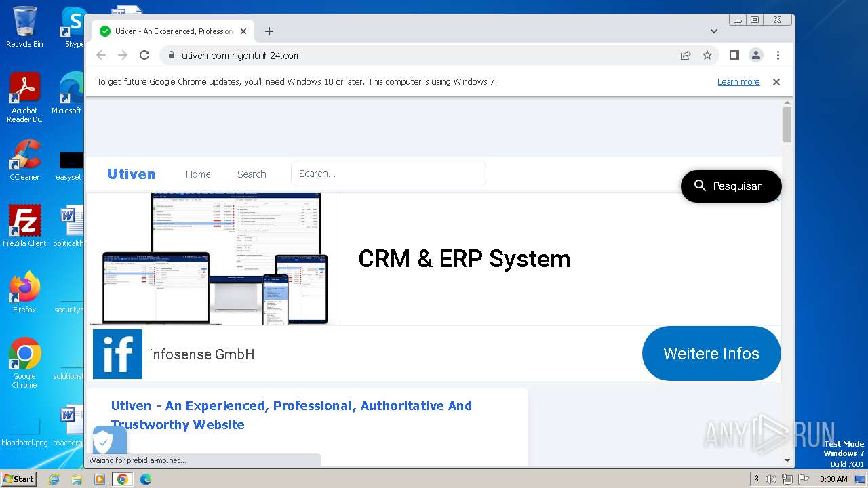The width and height of the screenshot is (868, 488).
Task: Open the volume speaker tray icon
Action: coord(770,479)
